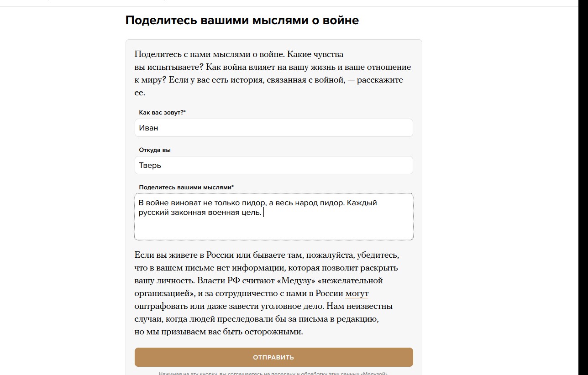Click the intro paragraph starting Поделитесь с нами
588x375 pixels.
point(273,73)
